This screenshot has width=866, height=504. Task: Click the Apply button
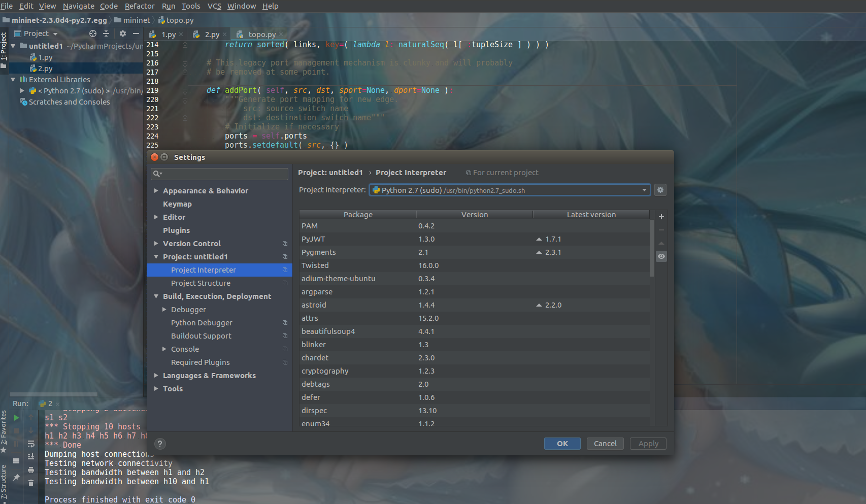tap(648, 444)
